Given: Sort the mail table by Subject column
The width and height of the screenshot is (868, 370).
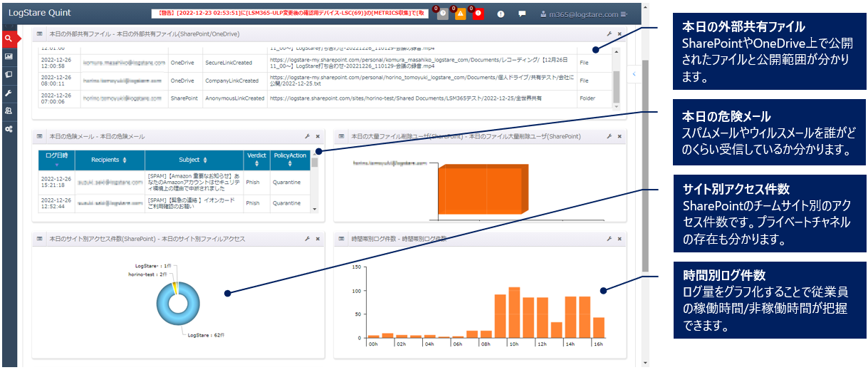Looking at the screenshot, I should (x=194, y=160).
